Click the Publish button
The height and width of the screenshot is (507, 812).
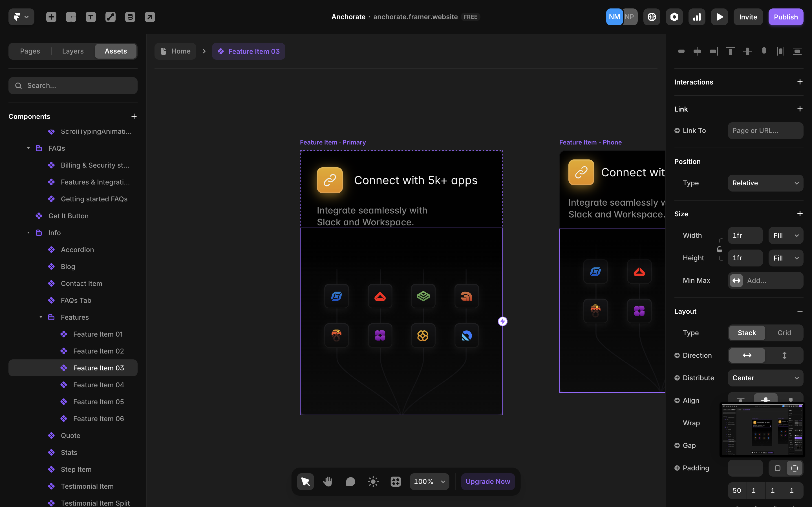coord(786,17)
